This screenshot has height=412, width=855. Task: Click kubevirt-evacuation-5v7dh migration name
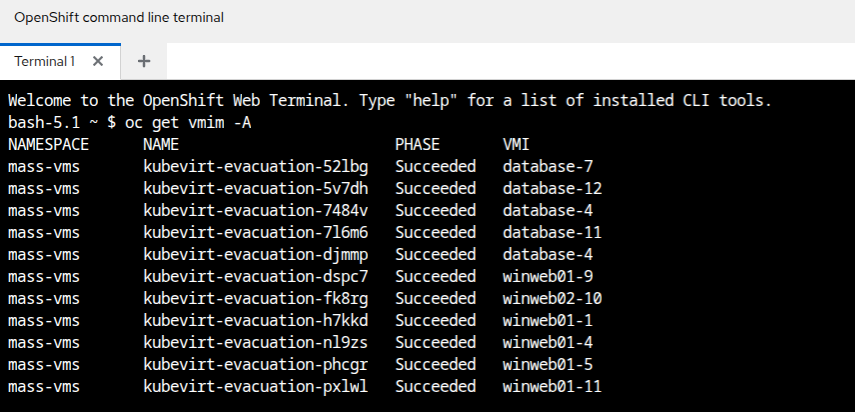(256, 189)
